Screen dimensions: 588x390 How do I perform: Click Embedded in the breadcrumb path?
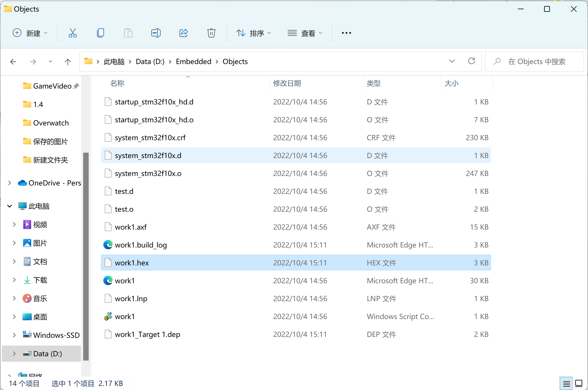[x=193, y=61]
